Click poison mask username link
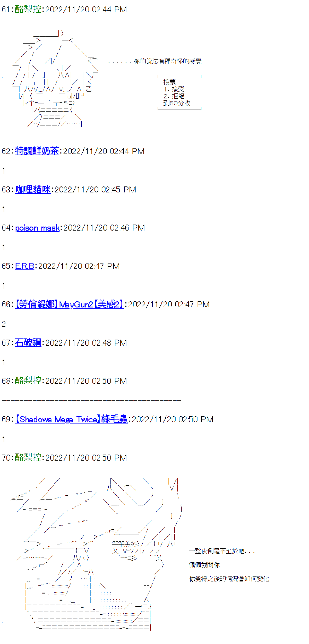The image size is (309, 644). 37,228
